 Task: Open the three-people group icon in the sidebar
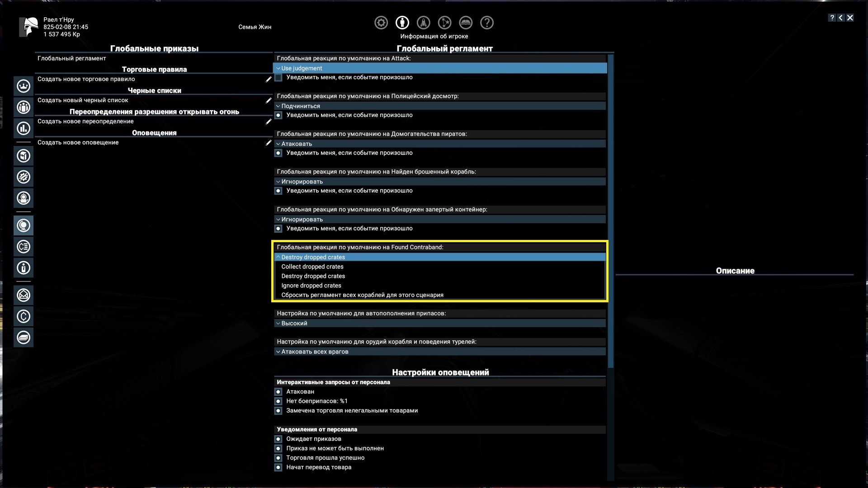[24, 107]
